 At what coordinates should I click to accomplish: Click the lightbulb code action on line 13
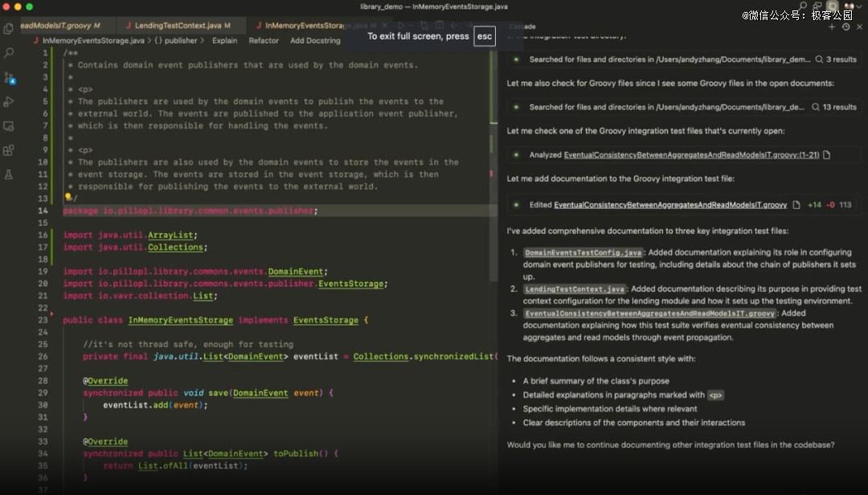click(x=68, y=197)
